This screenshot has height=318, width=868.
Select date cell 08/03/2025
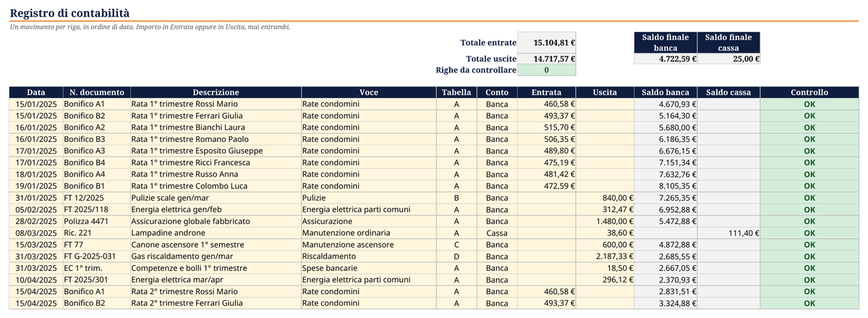(35, 233)
